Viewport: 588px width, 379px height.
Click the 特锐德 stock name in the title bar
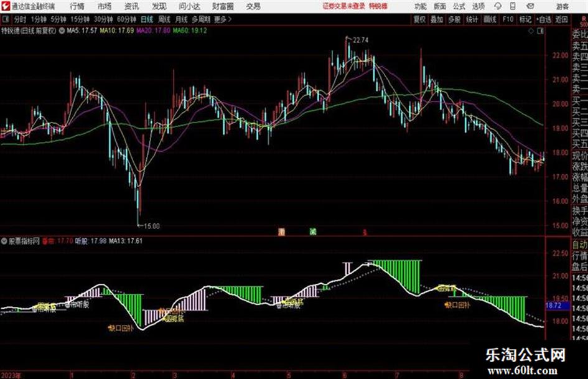378,6
